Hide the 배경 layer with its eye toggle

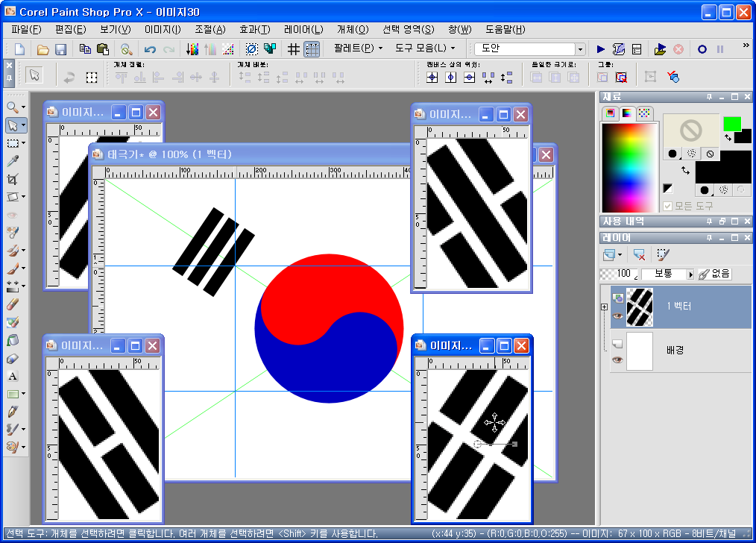click(617, 358)
